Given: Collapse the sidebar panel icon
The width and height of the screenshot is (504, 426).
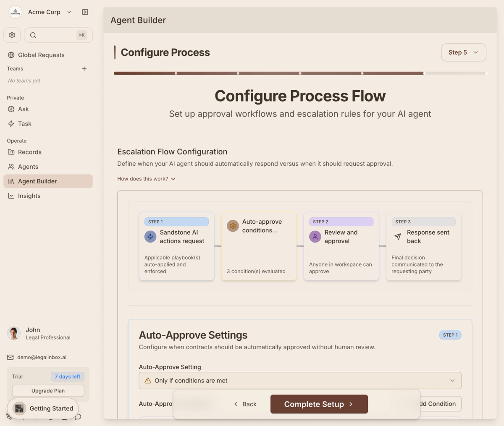Looking at the screenshot, I should [85, 12].
